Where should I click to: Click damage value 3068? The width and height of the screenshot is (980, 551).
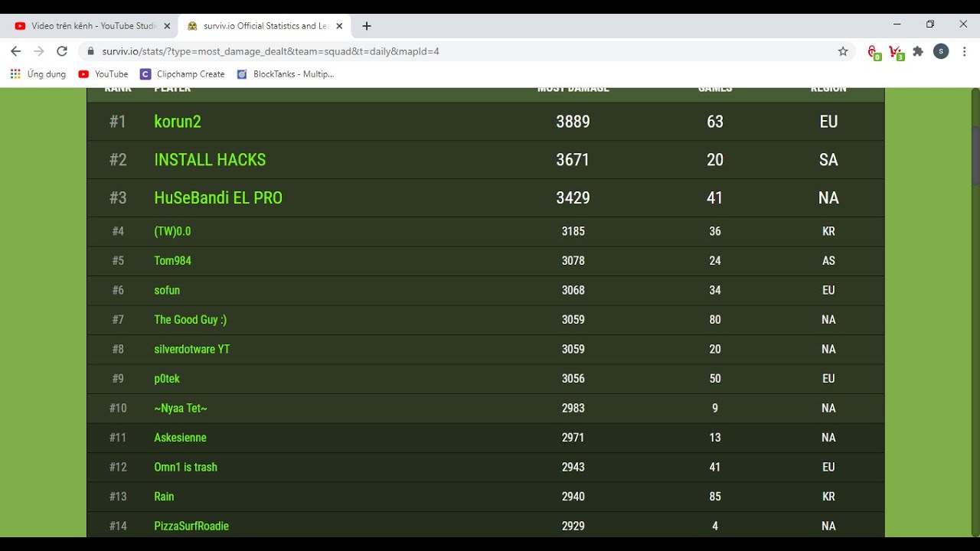[573, 290]
